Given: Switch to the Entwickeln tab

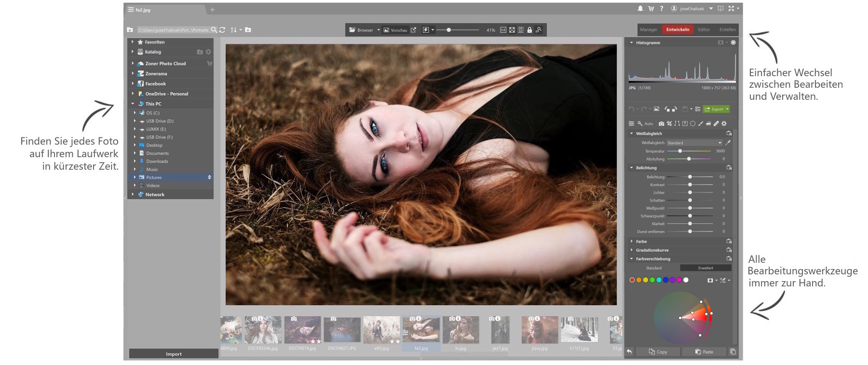Looking at the screenshot, I should [678, 29].
